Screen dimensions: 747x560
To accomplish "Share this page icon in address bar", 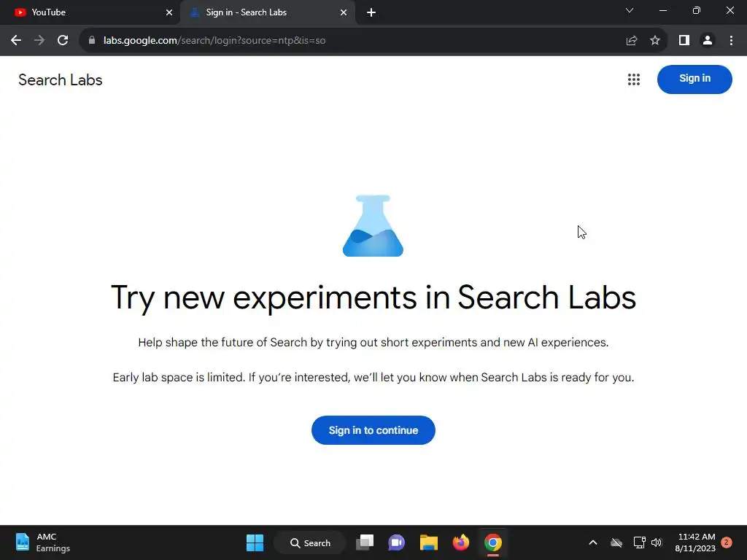I will coord(632,41).
